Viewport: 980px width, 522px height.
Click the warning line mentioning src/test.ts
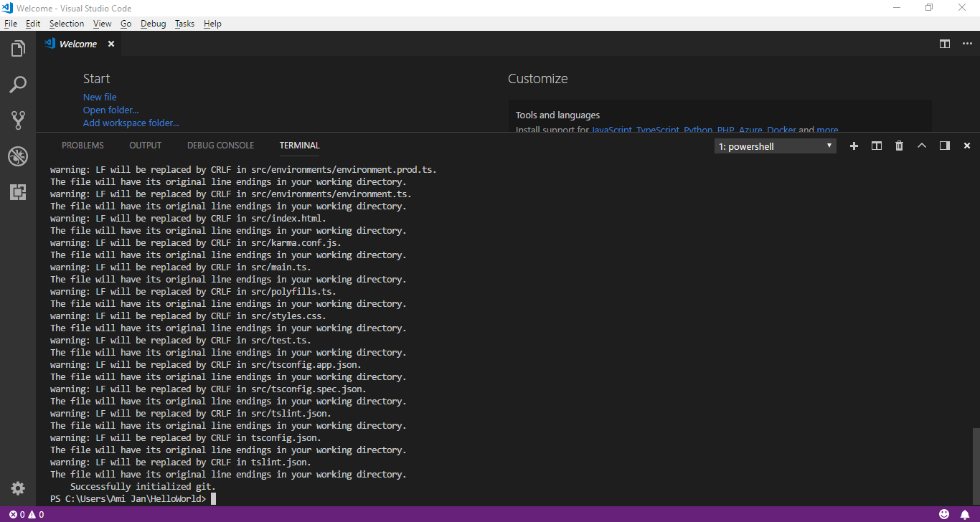[181, 340]
